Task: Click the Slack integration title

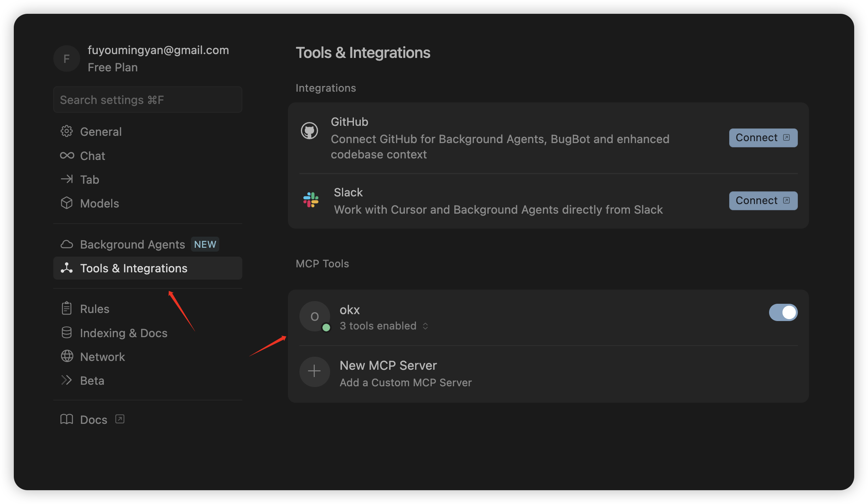Action: point(348,192)
